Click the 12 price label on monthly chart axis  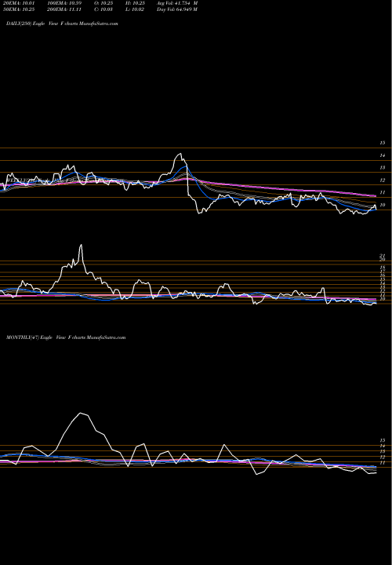[383, 457]
